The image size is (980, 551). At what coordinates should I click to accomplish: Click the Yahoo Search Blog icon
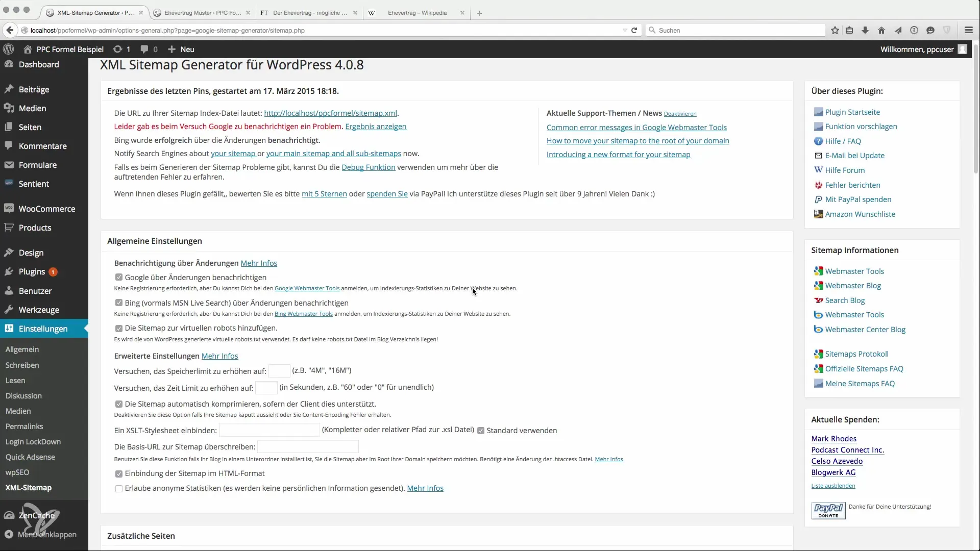[x=818, y=300]
